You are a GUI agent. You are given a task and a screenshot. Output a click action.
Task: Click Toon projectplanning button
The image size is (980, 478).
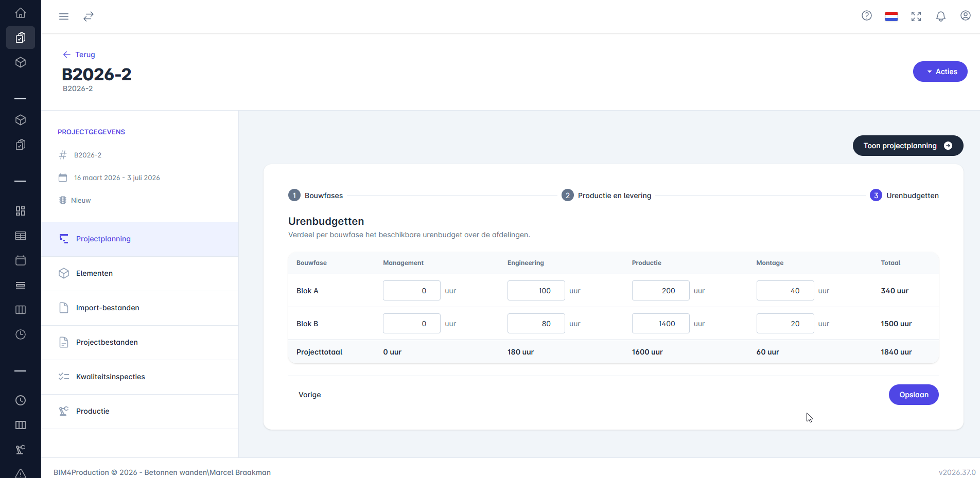(908, 146)
